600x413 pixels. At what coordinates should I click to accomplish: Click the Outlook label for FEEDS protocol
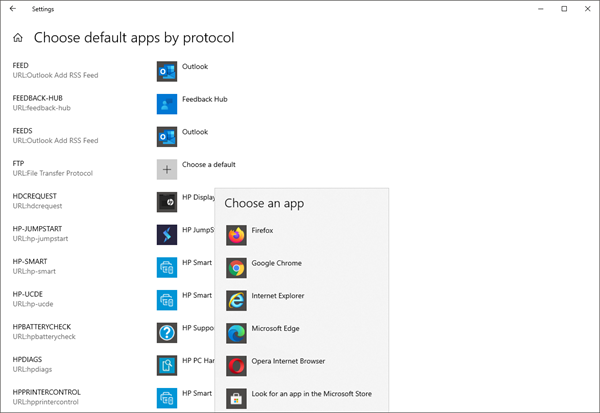[195, 132]
